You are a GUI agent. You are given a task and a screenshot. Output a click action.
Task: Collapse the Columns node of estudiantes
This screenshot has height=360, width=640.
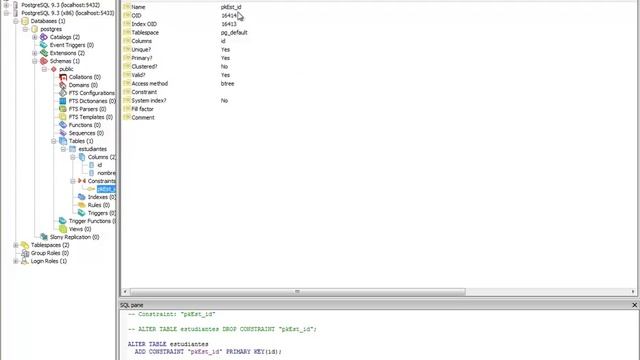(73, 157)
